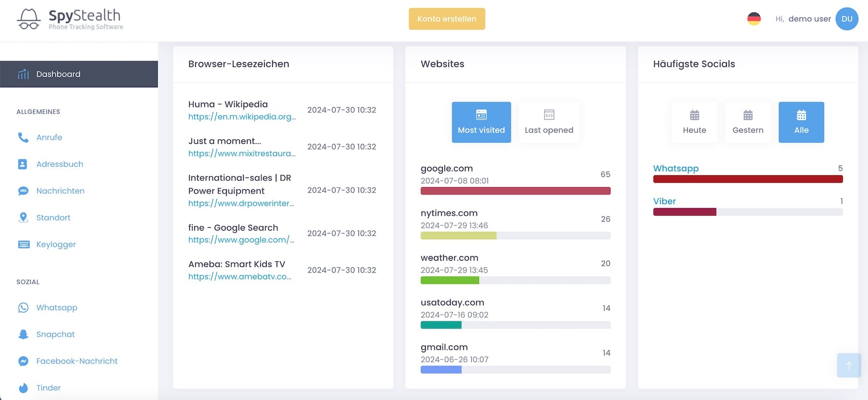
Task: Click the Whatsapp sidebar icon
Action: [23, 308]
